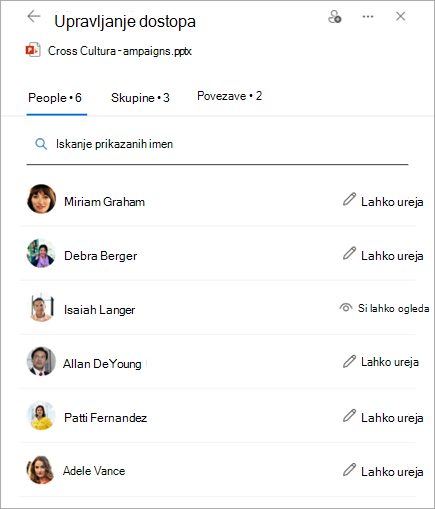Viewport: 435px width, 509px height.
Task: Switch to the Povezave tab
Action: (230, 96)
